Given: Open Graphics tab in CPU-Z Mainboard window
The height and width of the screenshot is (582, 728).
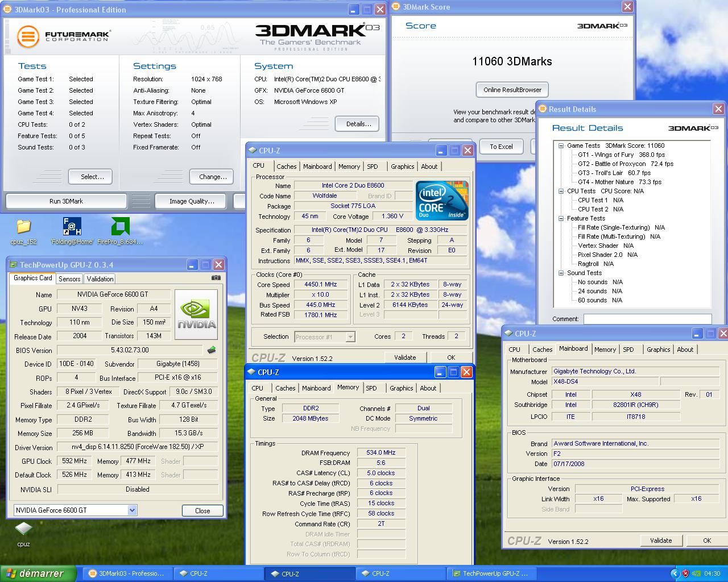Looking at the screenshot, I should 658,350.
